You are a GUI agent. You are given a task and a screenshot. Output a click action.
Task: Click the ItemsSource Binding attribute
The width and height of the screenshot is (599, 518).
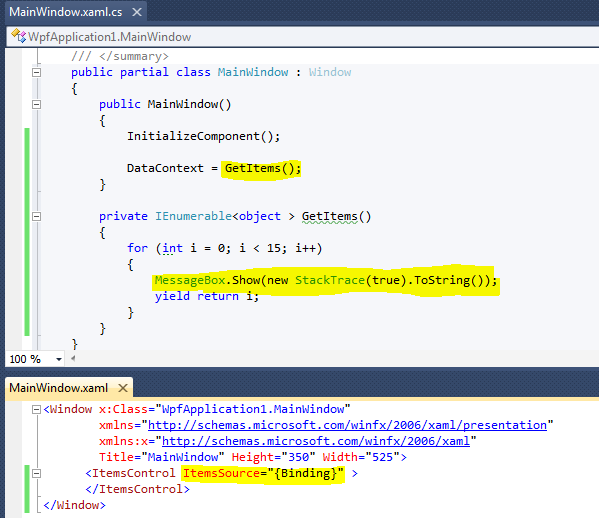point(263,473)
